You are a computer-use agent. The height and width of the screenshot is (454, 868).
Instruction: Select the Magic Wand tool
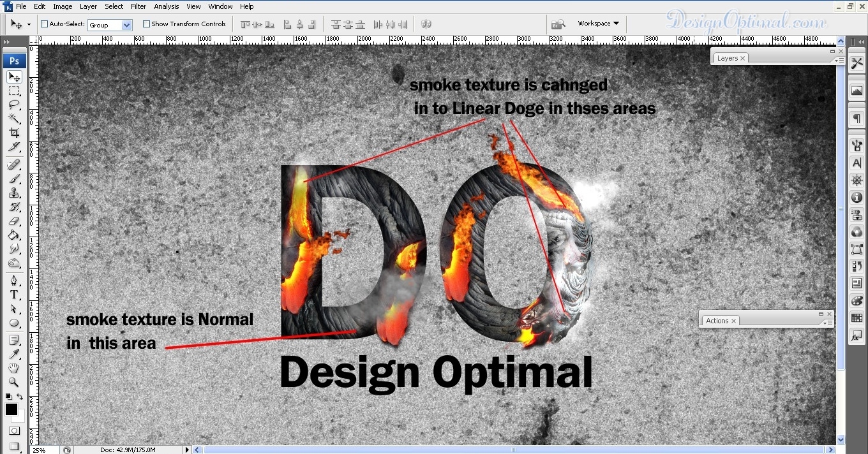14,119
